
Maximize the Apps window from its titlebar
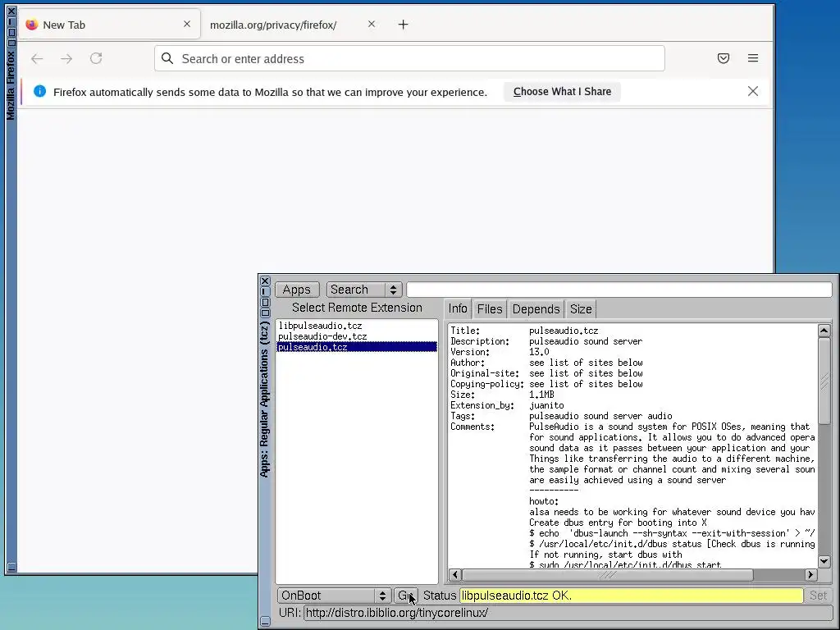(x=265, y=302)
